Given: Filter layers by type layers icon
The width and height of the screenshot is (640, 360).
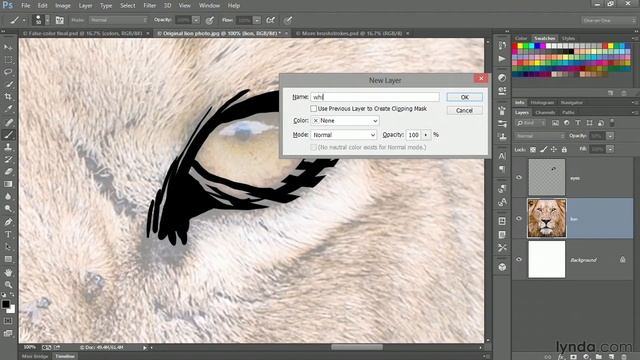Looking at the screenshot, I should coord(578,123).
